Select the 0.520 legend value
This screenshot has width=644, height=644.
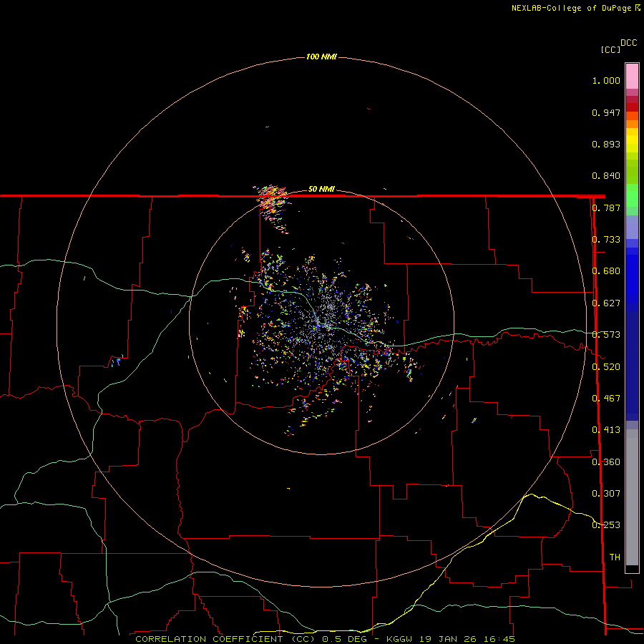click(x=606, y=367)
